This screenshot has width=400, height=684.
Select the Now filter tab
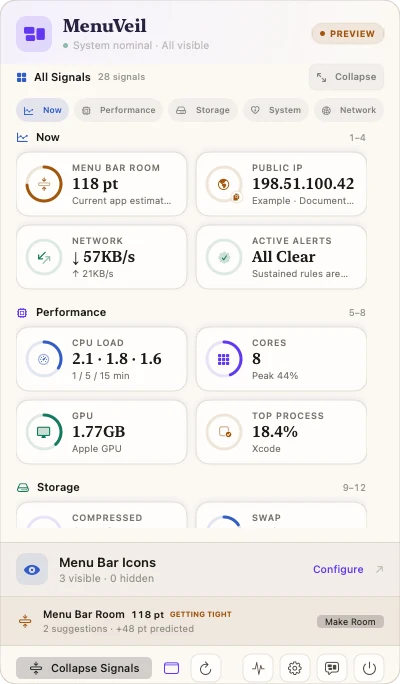coord(42,110)
